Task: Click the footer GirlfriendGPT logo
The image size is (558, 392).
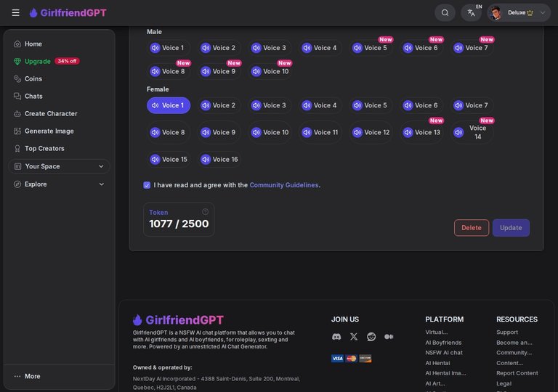Action: (x=178, y=320)
